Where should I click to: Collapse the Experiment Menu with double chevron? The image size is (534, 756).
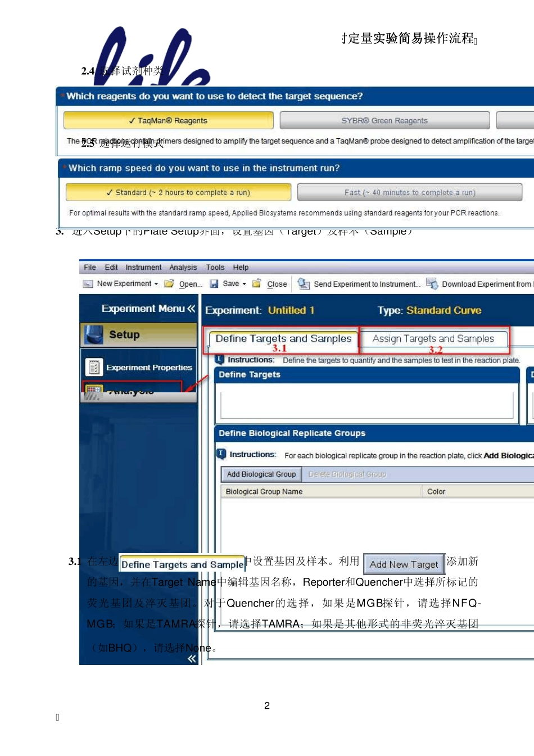tap(191, 309)
